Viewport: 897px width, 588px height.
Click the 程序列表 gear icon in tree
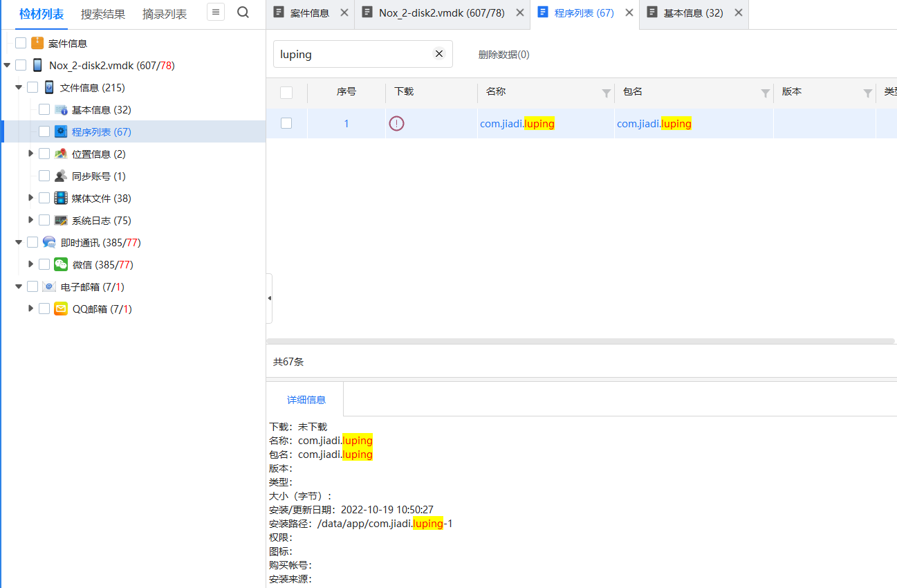click(61, 131)
